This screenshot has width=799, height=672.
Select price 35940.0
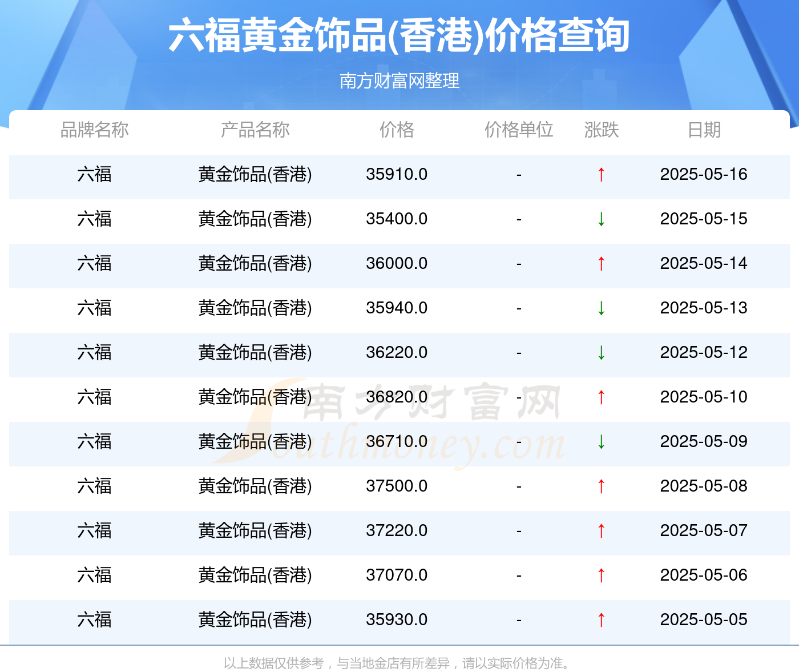[397, 308]
